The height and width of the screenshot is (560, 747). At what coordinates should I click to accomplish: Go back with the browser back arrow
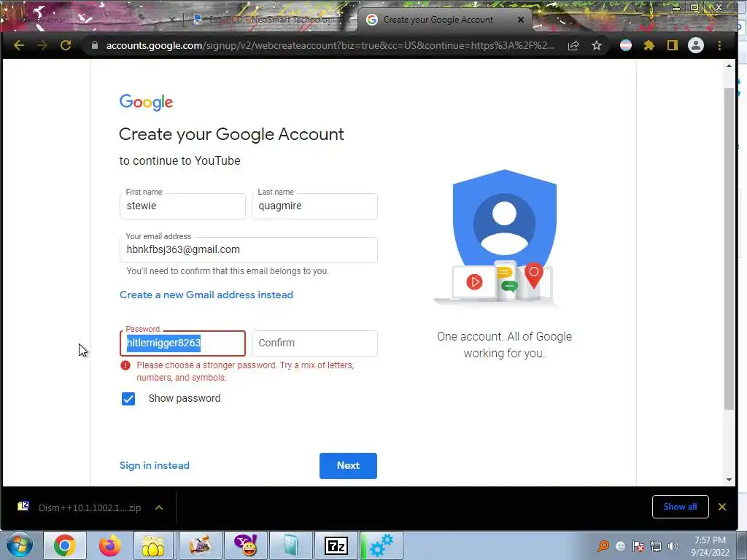point(19,46)
